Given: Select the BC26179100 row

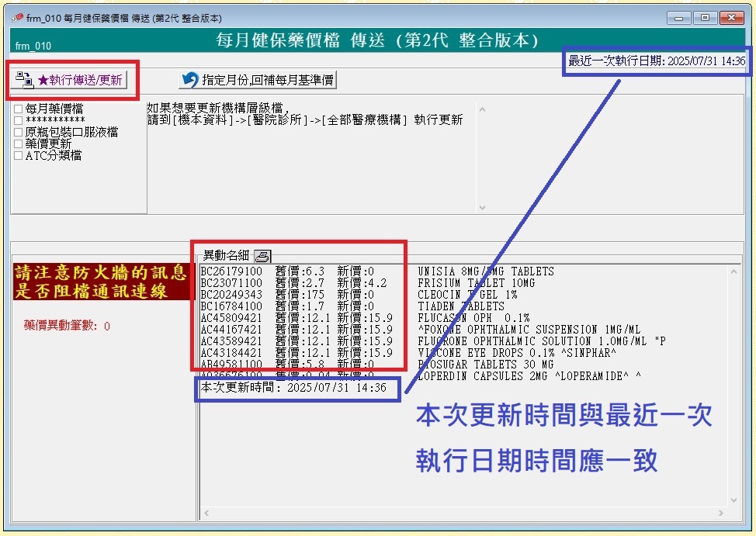Looking at the screenshot, I should (x=377, y=271).
